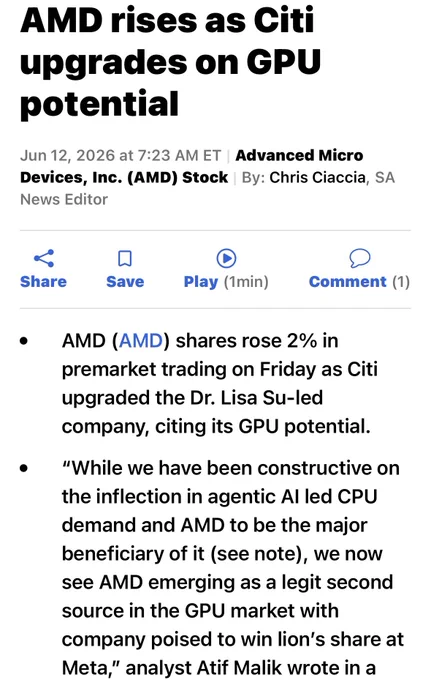Click the (1) comment count
Screen dimensions: 431x680
click(x=401, y=281)
